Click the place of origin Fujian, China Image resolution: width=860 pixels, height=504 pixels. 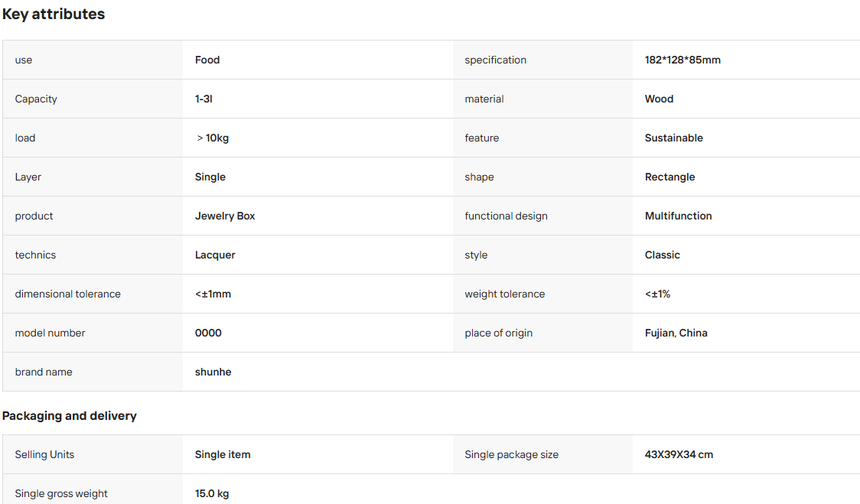[x=676, y=333]
